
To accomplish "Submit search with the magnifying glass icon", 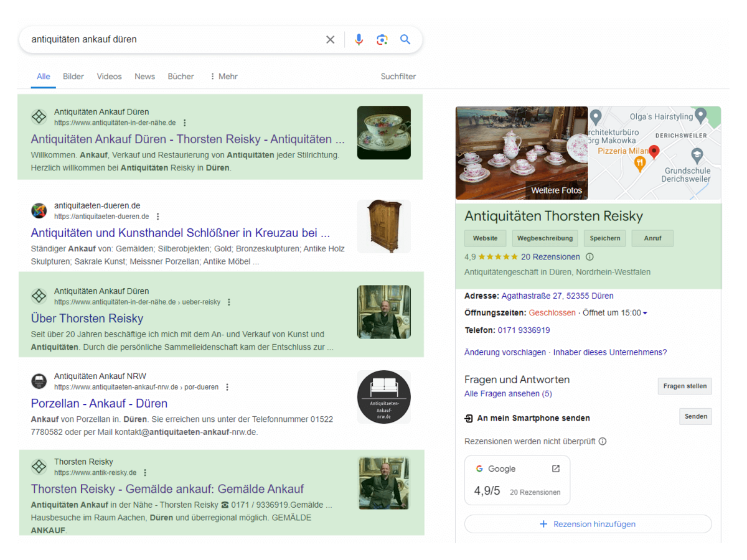I will pos(405,40).
